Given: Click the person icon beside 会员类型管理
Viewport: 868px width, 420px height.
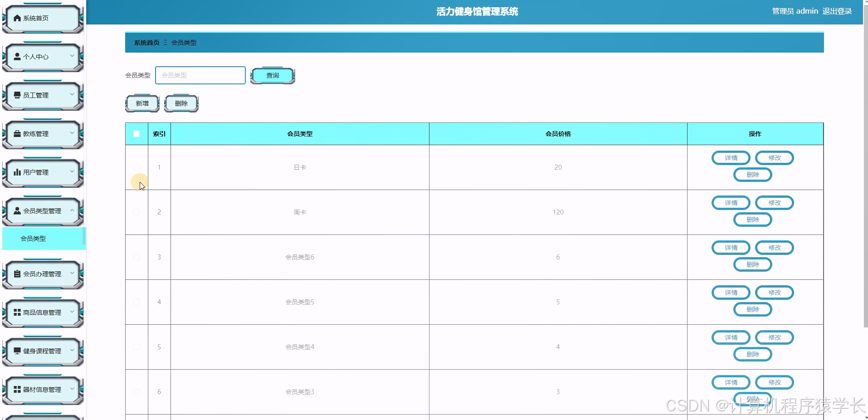Looking at the screenshot, I should click(17, 211).
